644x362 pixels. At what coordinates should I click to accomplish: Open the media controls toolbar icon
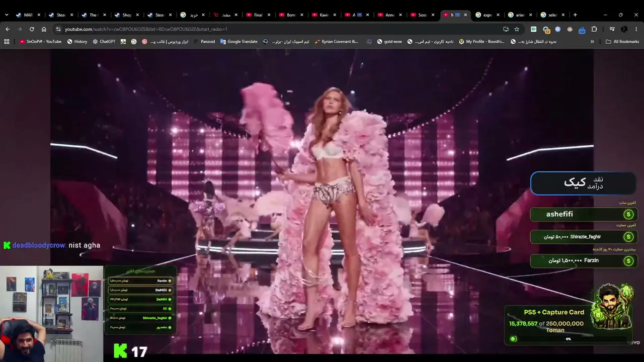point(612,29)
